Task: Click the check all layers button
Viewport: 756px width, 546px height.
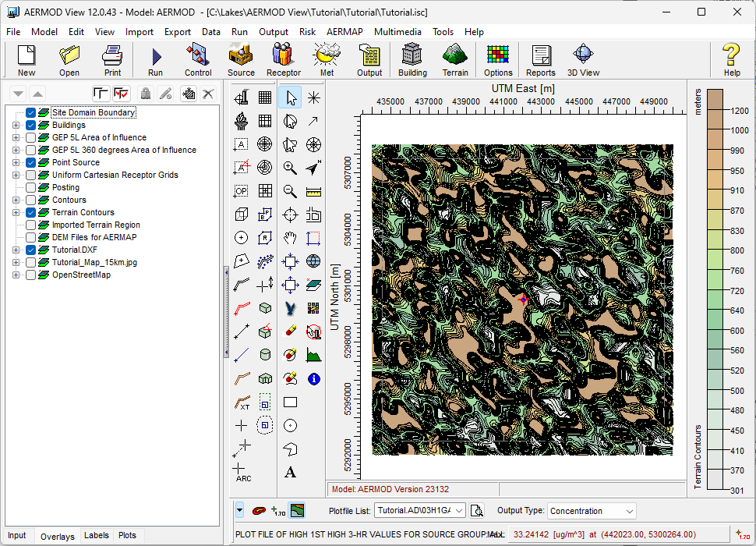Action: pyautogui.click(x=122, y=94)
